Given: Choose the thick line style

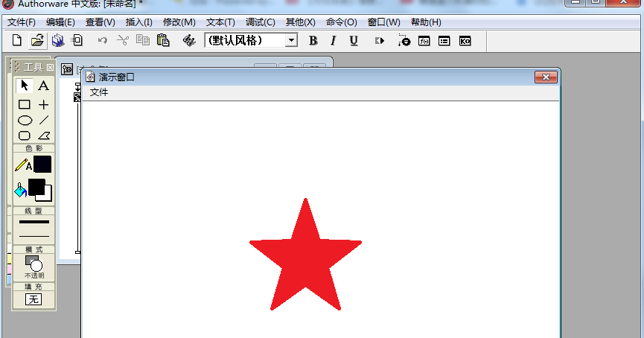Looking at the screenshot, I should (x=34, y=222).
